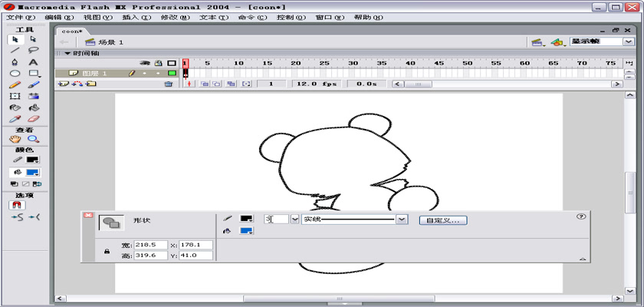Toggle green outline square of Layer 1
The width and height of the screenshot is (644, 307).
(172, 73)
